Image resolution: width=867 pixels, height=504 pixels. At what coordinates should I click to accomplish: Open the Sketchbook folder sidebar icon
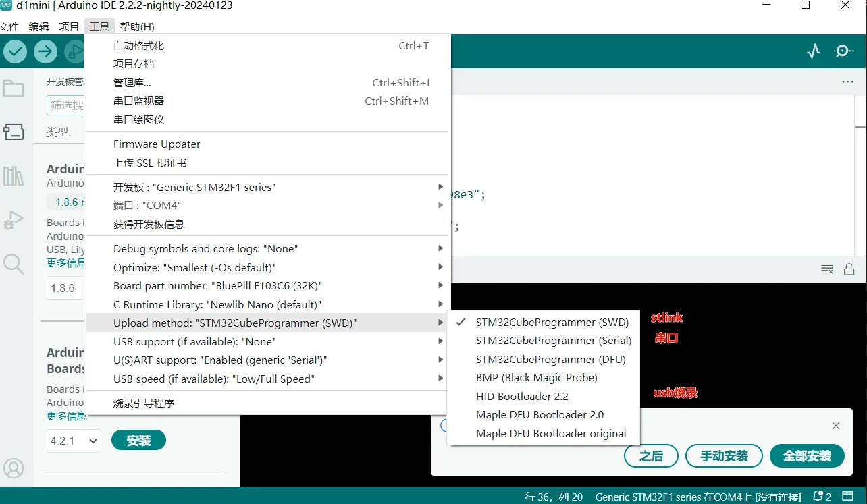coord(14,89)
